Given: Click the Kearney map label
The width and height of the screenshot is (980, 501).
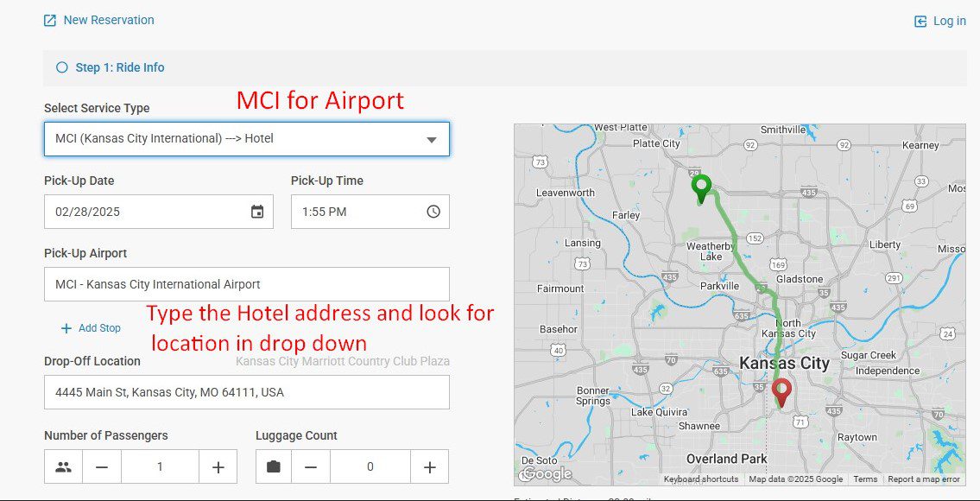Looking at the screenshot, I should click(x=920, y=145).
